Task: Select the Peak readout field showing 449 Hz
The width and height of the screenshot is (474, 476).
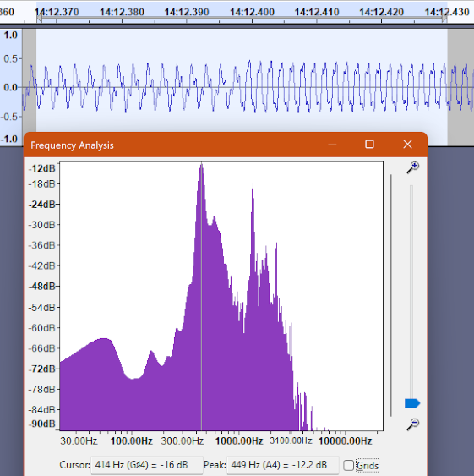Action: [x=282, y=465]
